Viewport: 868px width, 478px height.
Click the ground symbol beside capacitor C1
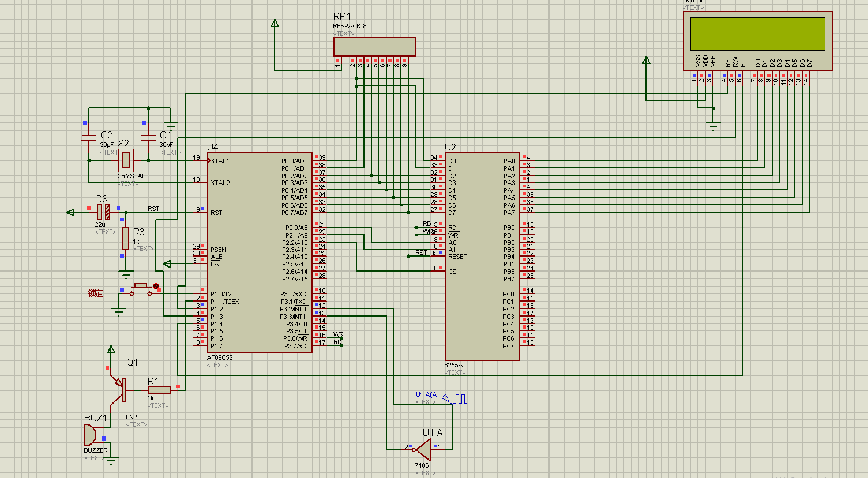[170, 125]
